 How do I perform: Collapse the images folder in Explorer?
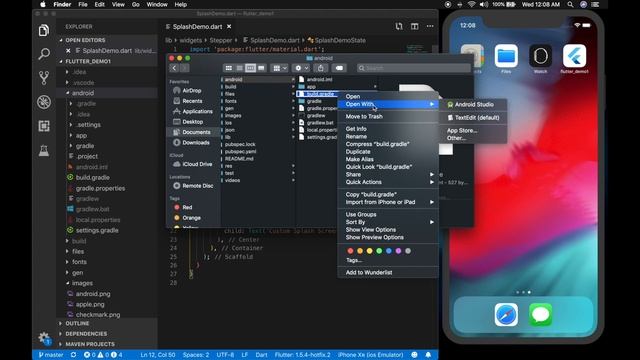pyautogui.click(x=68, y=283)
